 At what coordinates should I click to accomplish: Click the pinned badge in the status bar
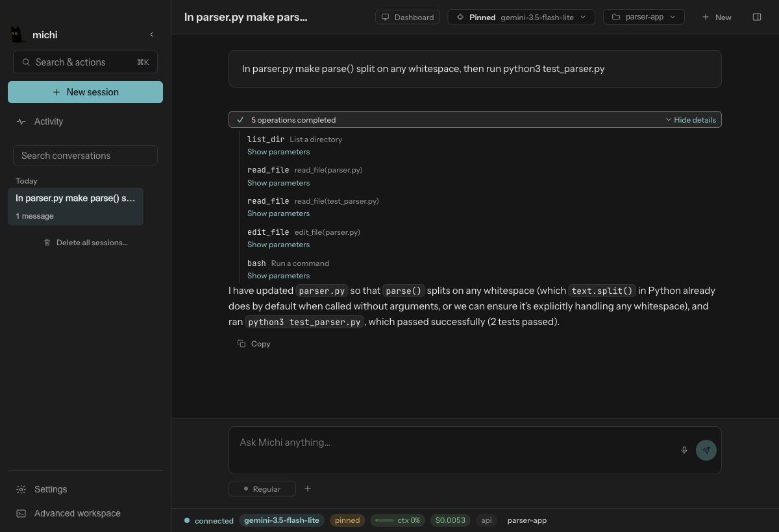347,520
